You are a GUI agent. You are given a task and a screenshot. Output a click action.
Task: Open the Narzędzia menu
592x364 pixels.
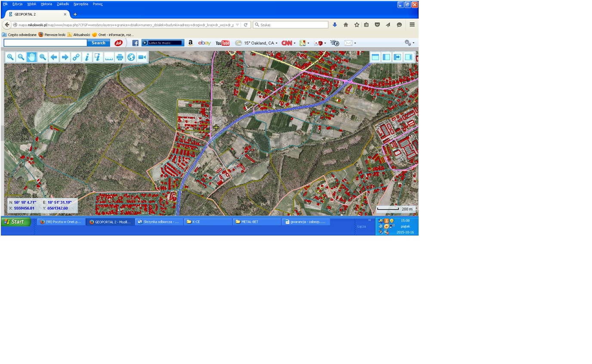(80, 4)
